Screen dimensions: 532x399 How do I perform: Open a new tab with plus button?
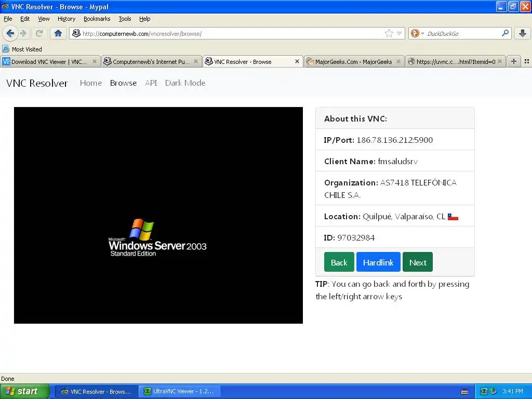pyautogui.click(x=514, y=61)
